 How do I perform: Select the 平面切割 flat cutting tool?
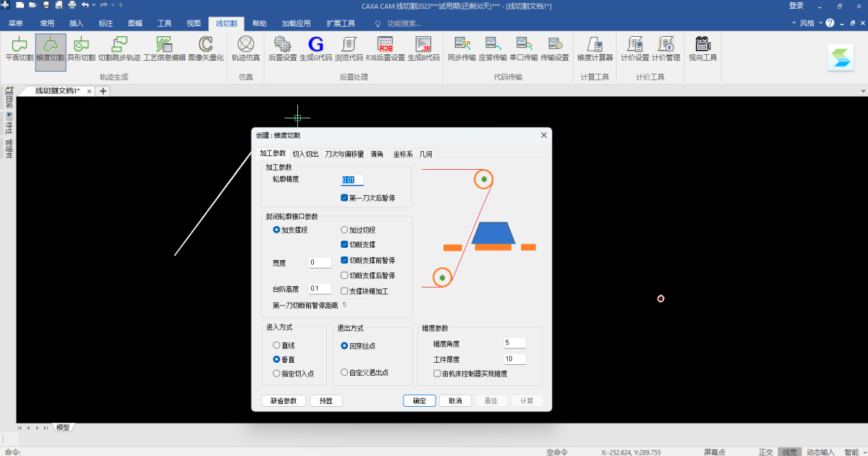coord(19,48)
